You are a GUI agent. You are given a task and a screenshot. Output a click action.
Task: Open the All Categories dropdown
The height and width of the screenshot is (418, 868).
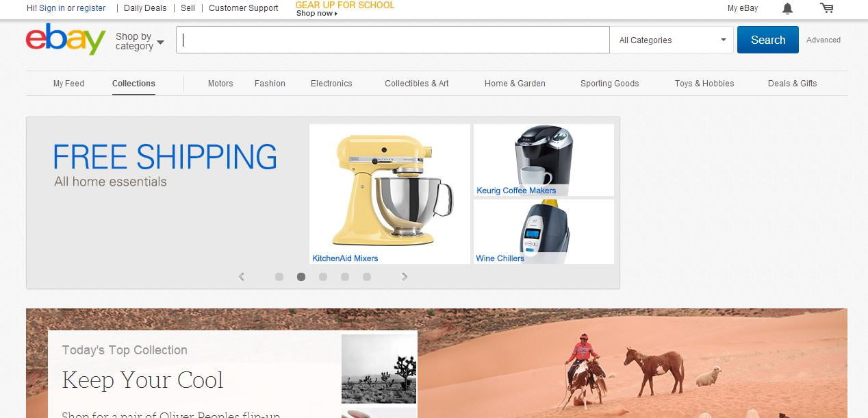point(672,40)
